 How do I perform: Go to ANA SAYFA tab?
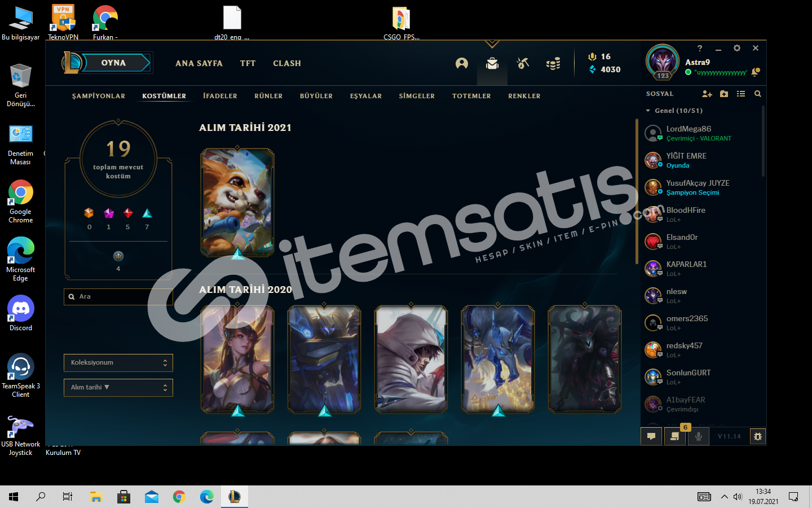pos(199,63)
